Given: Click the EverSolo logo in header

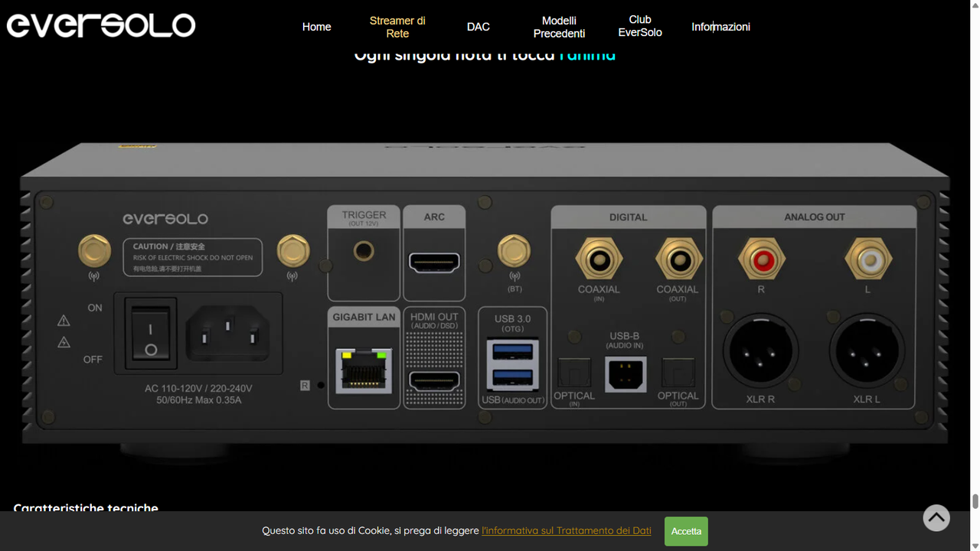Looking at the screenshot, I should click(101, 25).
